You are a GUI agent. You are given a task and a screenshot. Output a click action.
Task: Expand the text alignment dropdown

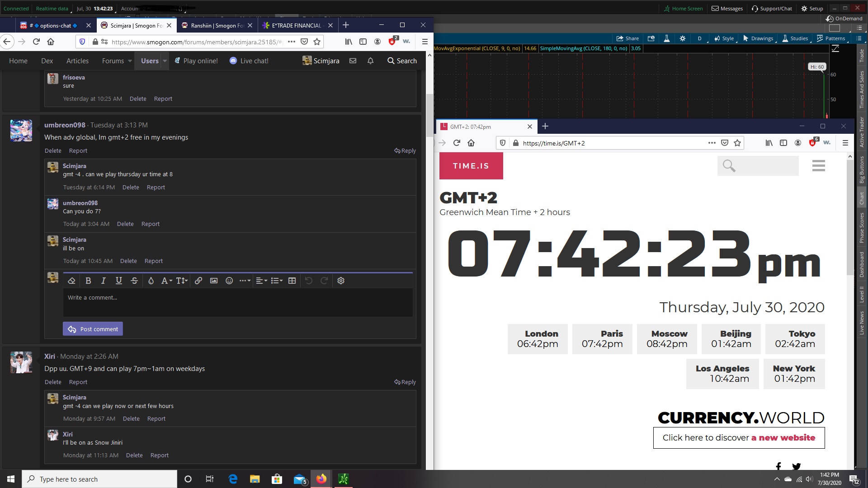(261, 281)
